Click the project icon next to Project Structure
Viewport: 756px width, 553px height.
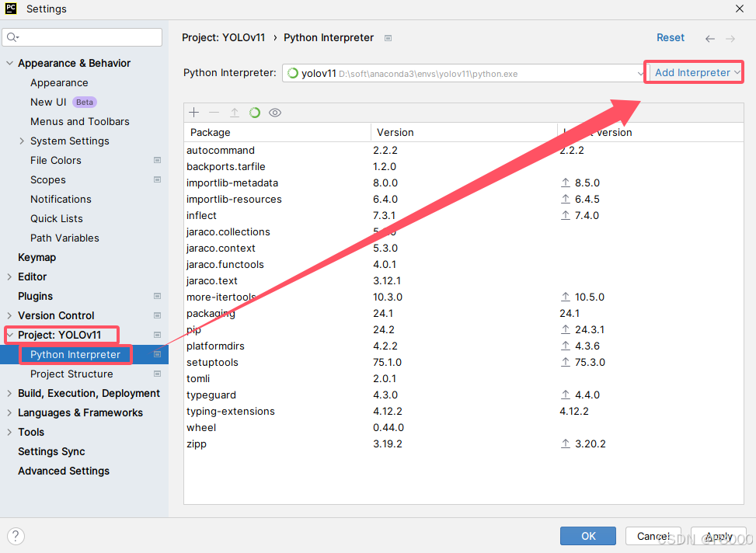click(x=157, y=374)
